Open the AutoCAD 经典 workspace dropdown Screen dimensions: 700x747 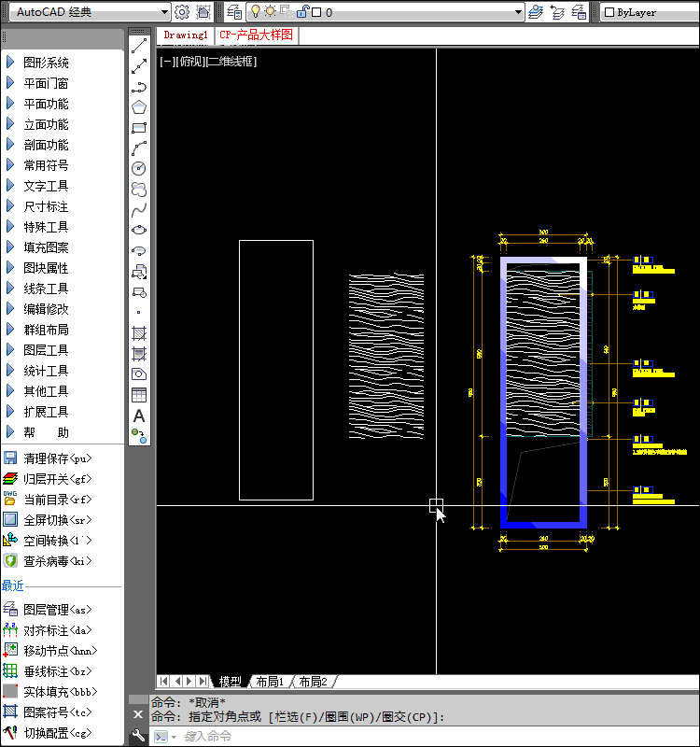click(164, 12)
